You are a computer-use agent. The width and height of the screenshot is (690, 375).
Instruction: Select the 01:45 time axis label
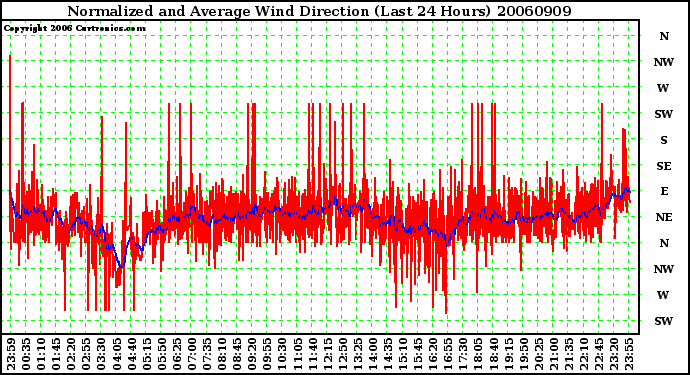click(x=56, y=354)
